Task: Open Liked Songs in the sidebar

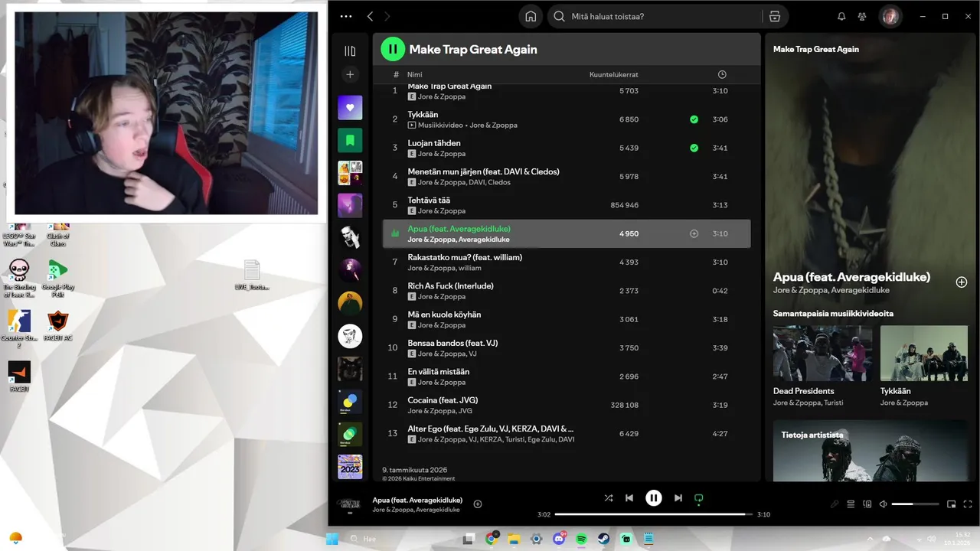Action: tap(350, 107)
